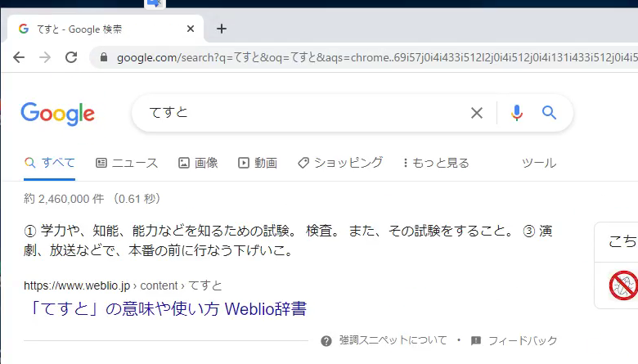Click the question mark help icon
The width and height of the screenshot is (638, 364).
[326, 341]
